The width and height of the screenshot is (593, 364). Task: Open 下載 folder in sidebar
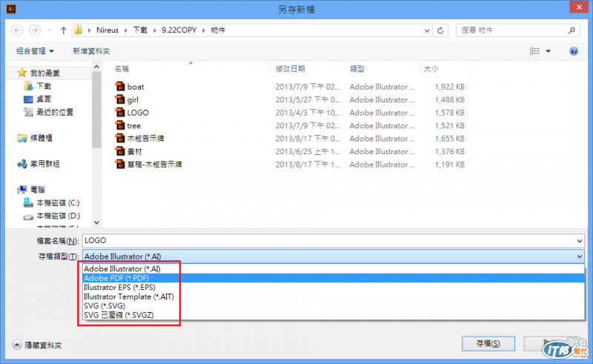pos(44,86)
